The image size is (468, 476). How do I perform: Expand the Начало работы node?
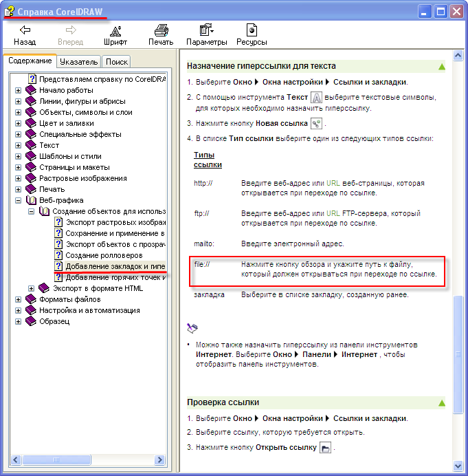[x=18, y=91]
